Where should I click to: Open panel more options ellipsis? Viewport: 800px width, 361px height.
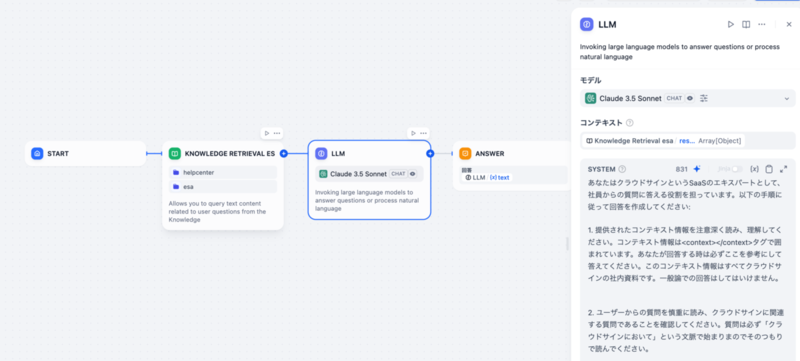coord(762,24)
